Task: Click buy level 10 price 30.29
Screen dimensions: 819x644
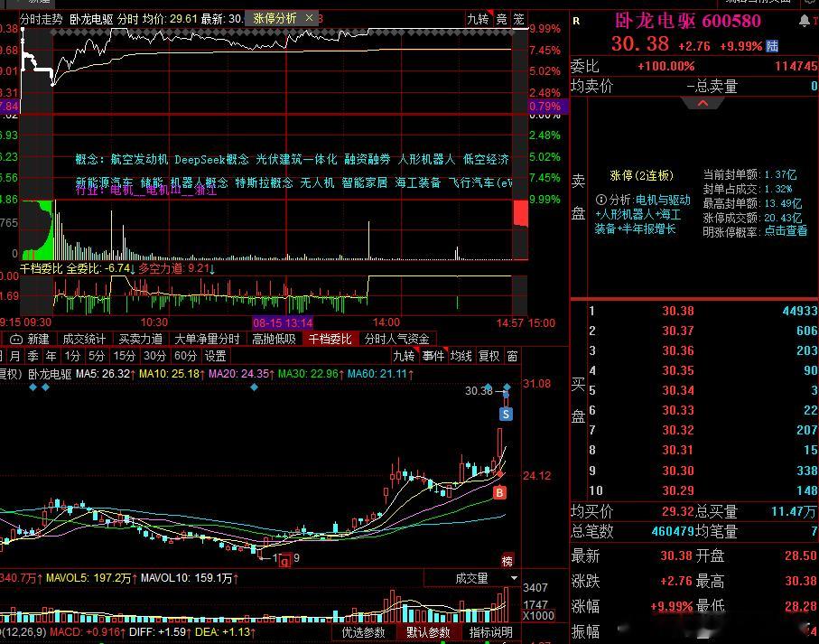Action: coord(678,490)
